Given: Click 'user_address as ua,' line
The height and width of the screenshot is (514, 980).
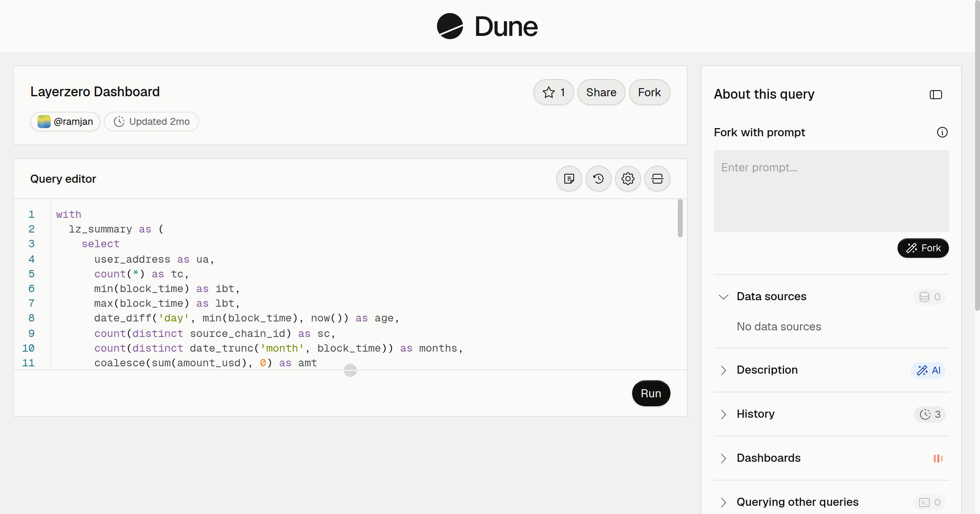Looking at the screenshot, I should tap(154, 259).
